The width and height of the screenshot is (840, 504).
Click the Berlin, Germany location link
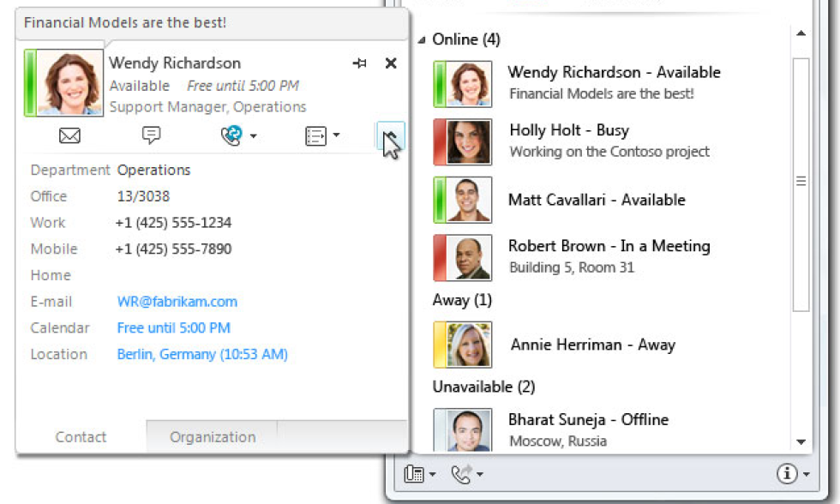pyautogui.click(x=202, y=354)
